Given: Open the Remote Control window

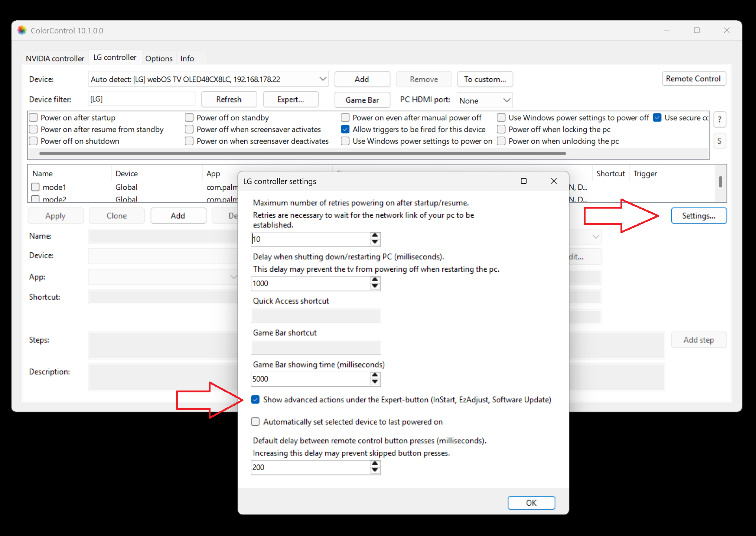Looking at the screenshot, I should pyautogui.click(x=694, y=78).
